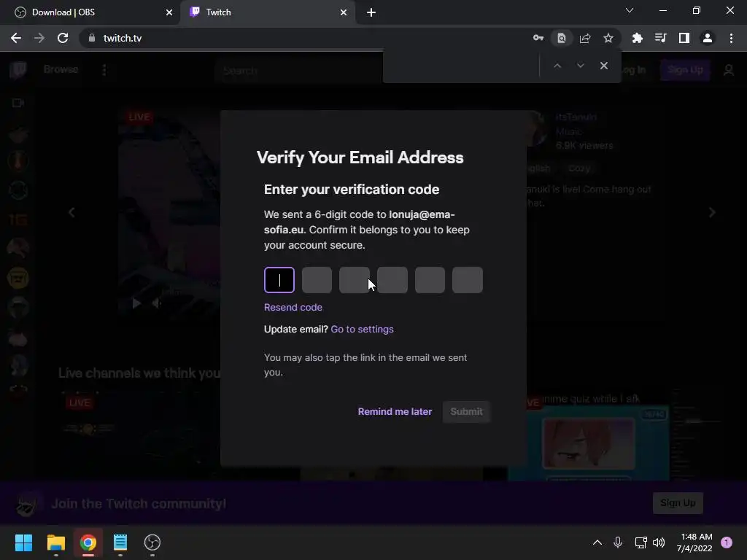
Task: Toggle the browser side panel
Action: pos(684,38)
